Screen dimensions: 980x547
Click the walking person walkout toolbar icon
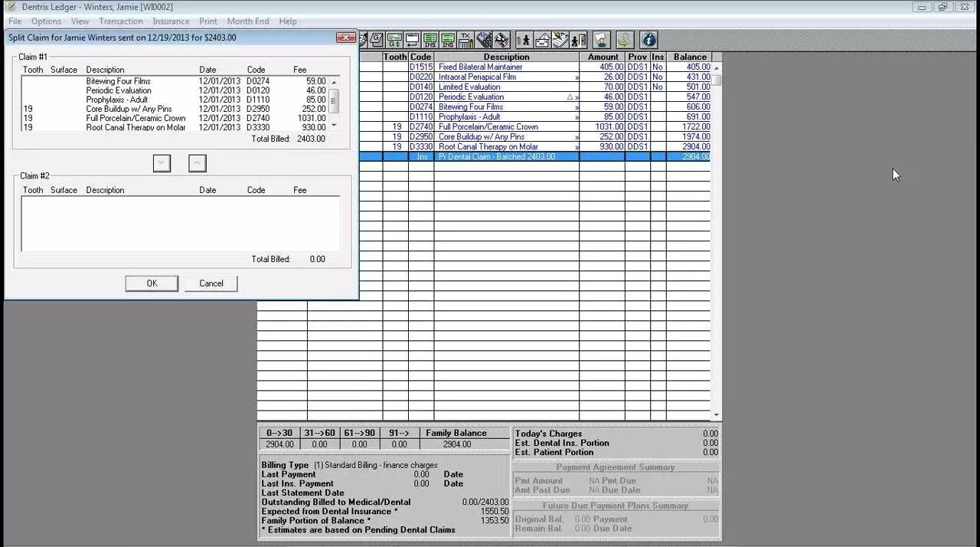(524, 40)
